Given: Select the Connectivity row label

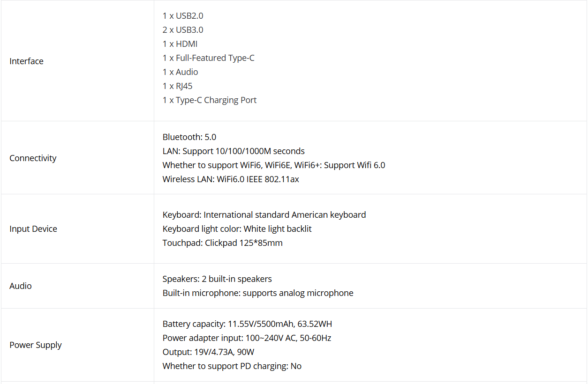Looking at the screenshot, I should (33, 158).
